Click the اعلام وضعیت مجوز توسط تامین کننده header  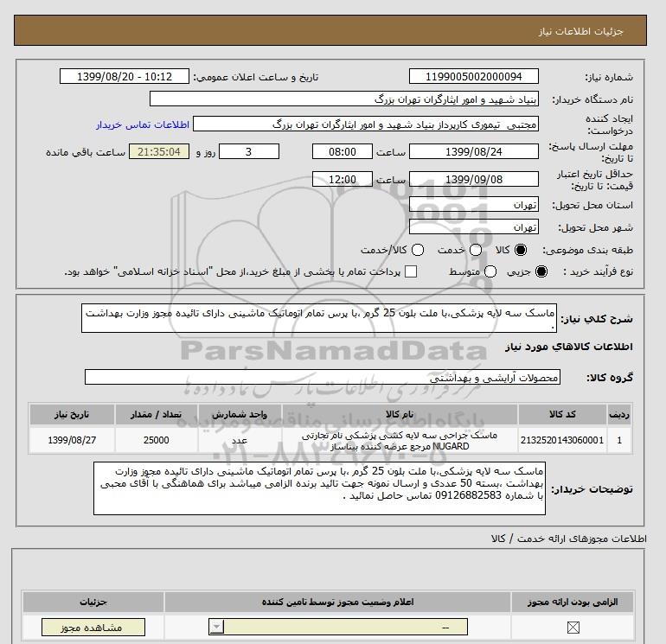[337, 602]
